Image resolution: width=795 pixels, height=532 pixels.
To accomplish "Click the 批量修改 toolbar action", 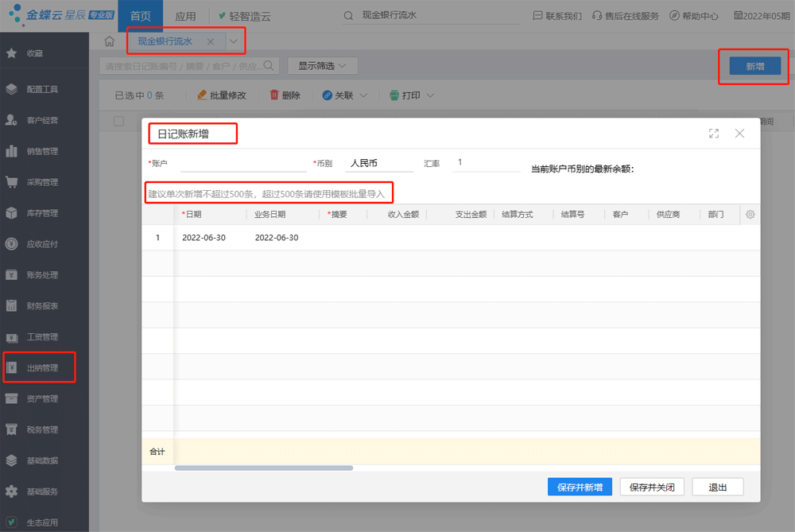I will pyautogui.click(x=222, y=95).
